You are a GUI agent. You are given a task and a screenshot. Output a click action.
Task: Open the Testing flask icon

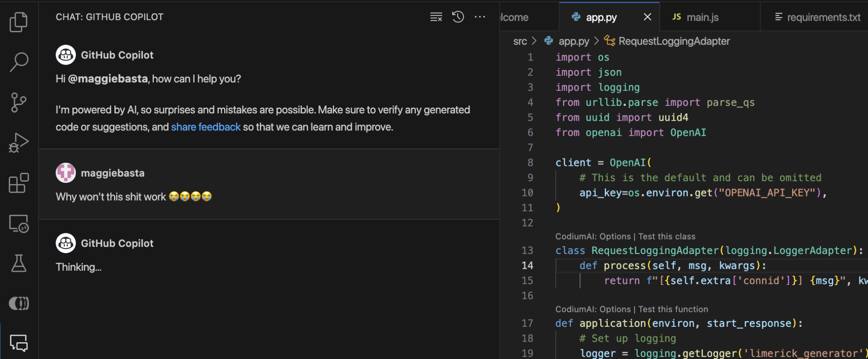19,263
